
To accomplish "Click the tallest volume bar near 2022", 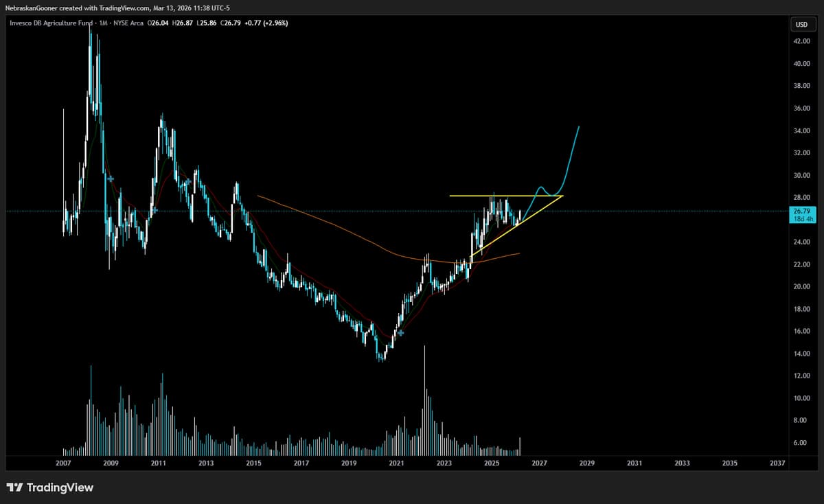I will [424, 398].
